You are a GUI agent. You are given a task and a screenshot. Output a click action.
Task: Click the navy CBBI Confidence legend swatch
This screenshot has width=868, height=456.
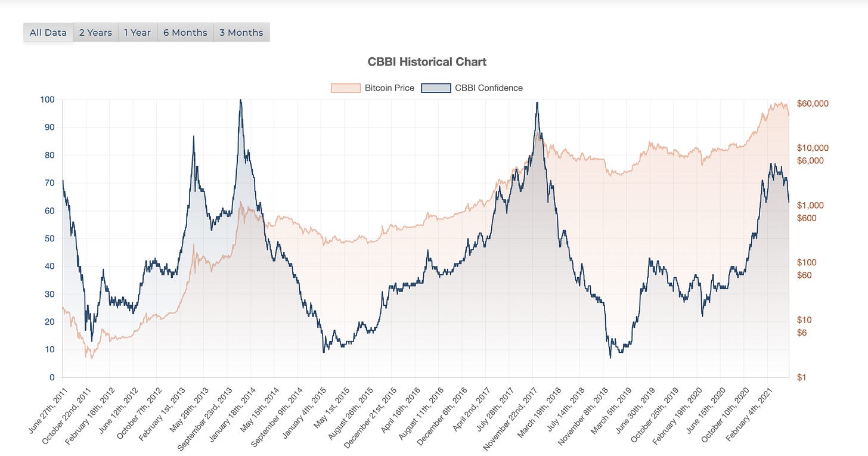436,88
